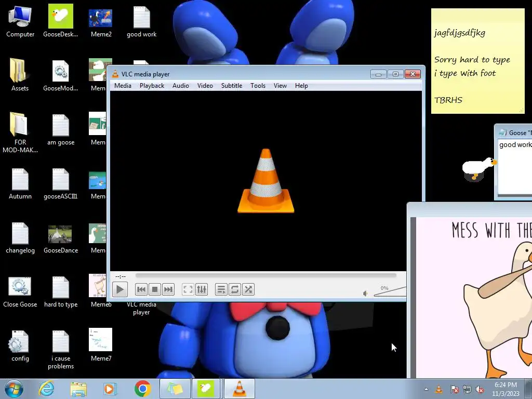The width and height of the screenshot is (532, 399).
Task: Click the Goose notepad window title bar
Action: coord(514,132)
